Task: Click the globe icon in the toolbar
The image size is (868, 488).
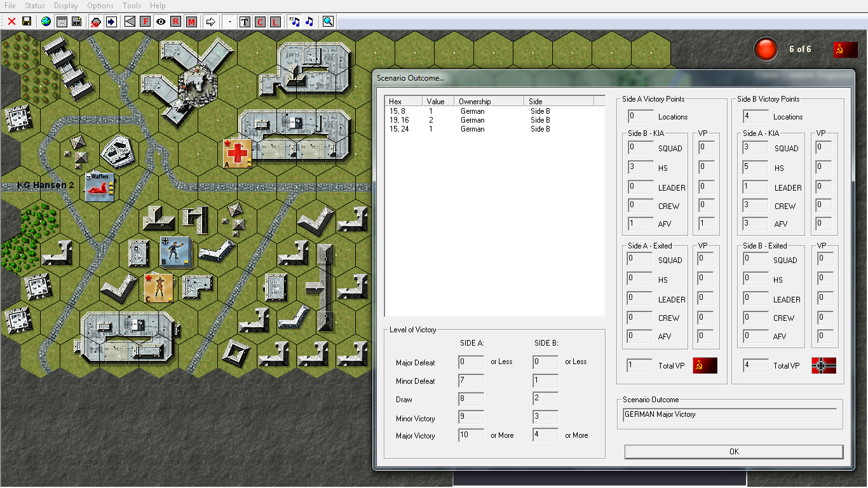Action: 46,22
